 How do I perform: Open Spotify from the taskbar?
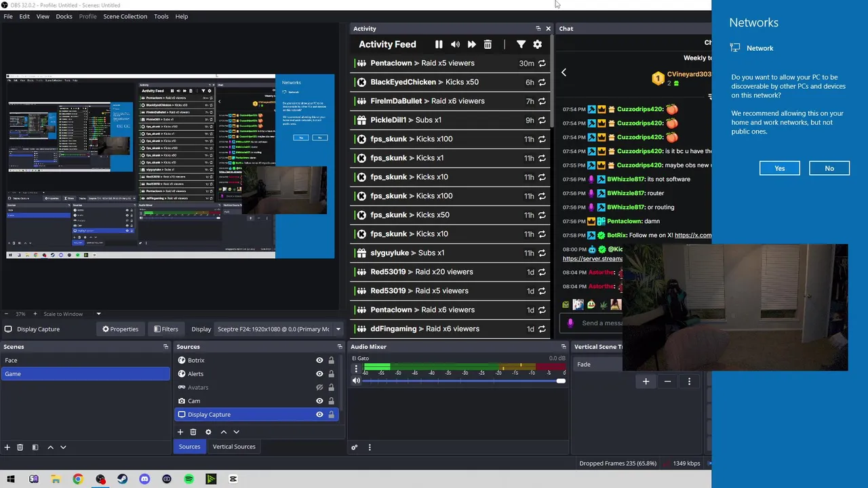[x=189, y=479]
